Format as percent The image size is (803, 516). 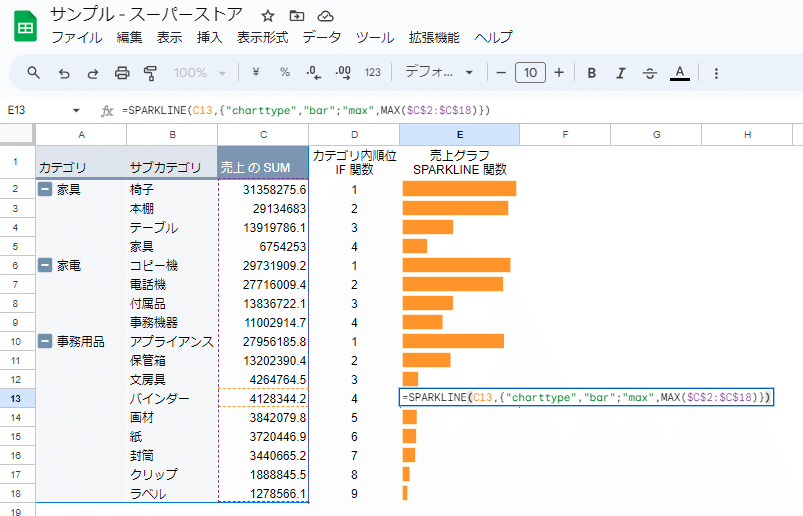click(285, 73)
